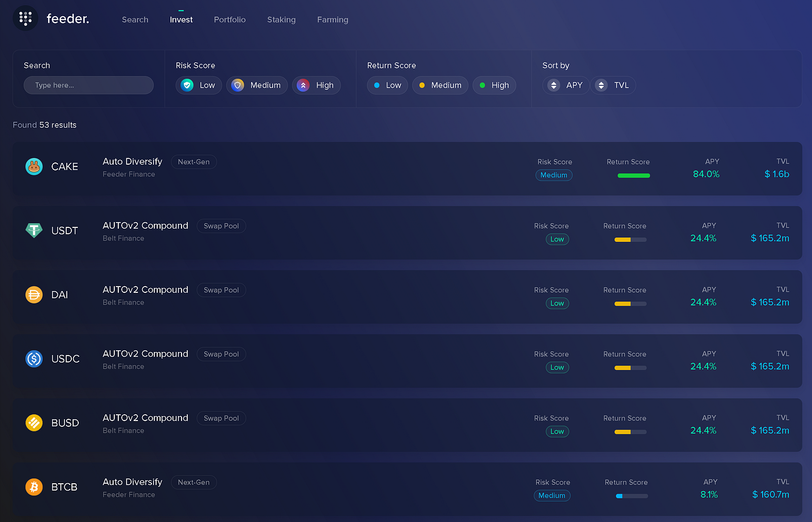Open the Invest tab
The height and width of the screenshot is (522, 812).
tap(181, 20)
